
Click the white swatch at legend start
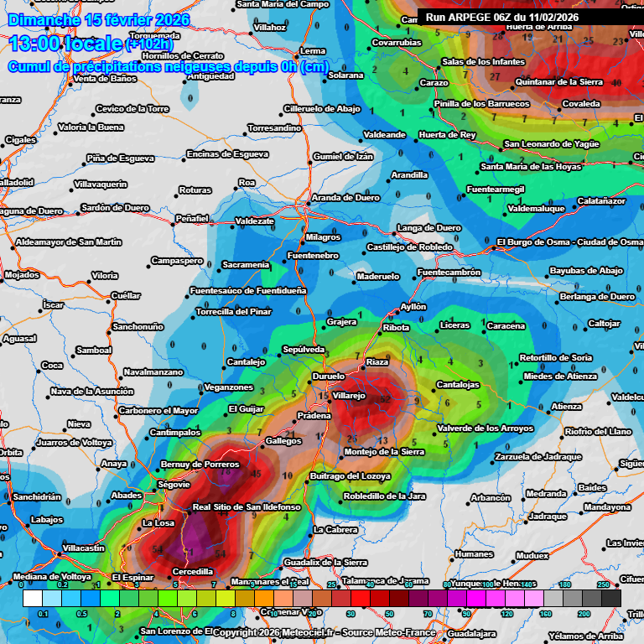pos(33,598)
